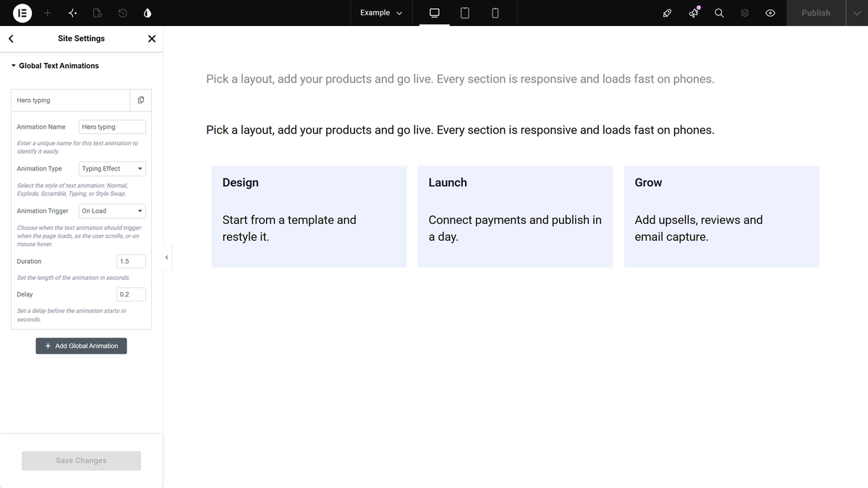Click the Delay label
This screenshot has height=488, width=868.
(x=25, y=294)
